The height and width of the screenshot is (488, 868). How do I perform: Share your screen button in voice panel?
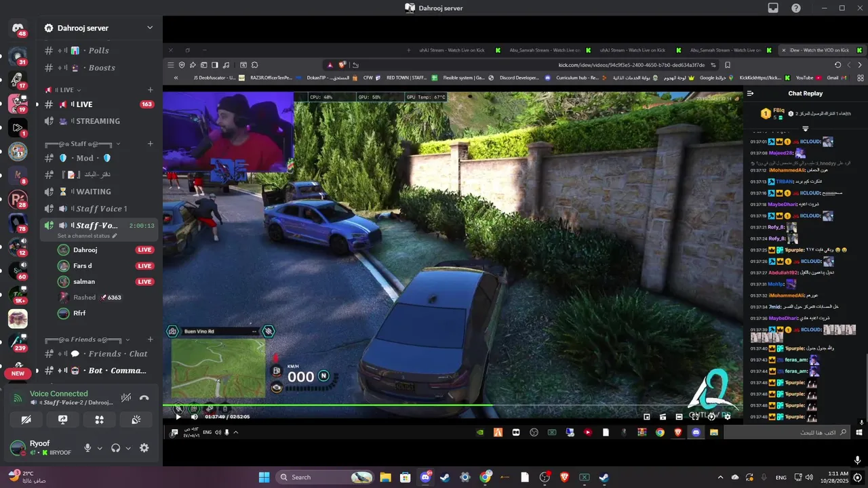click(x=63, y=420)
